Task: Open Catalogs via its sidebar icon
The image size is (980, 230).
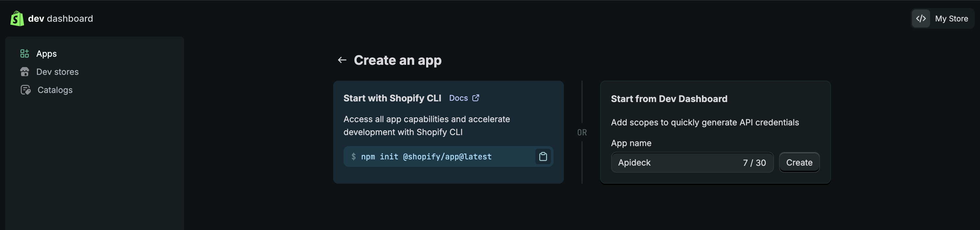Action: click(25, 90)
